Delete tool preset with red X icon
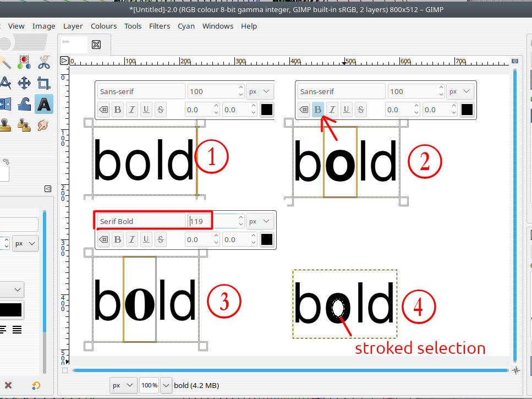The height and width of the screenshot is (399, 532). (8, 385)
